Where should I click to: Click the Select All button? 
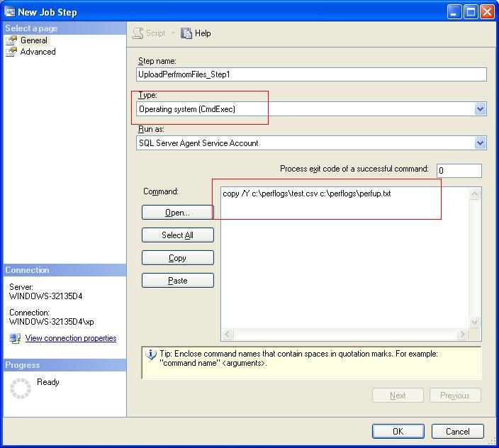click(x=177, y=235)
